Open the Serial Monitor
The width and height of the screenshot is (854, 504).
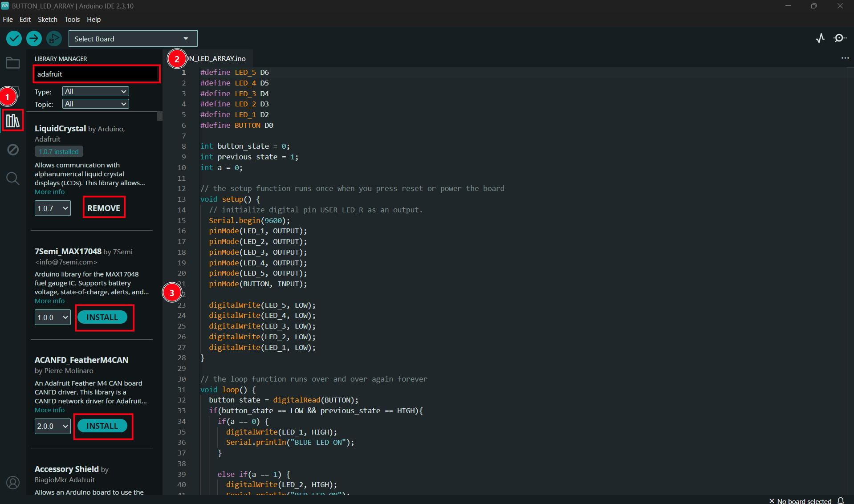[x=840, y=39]
